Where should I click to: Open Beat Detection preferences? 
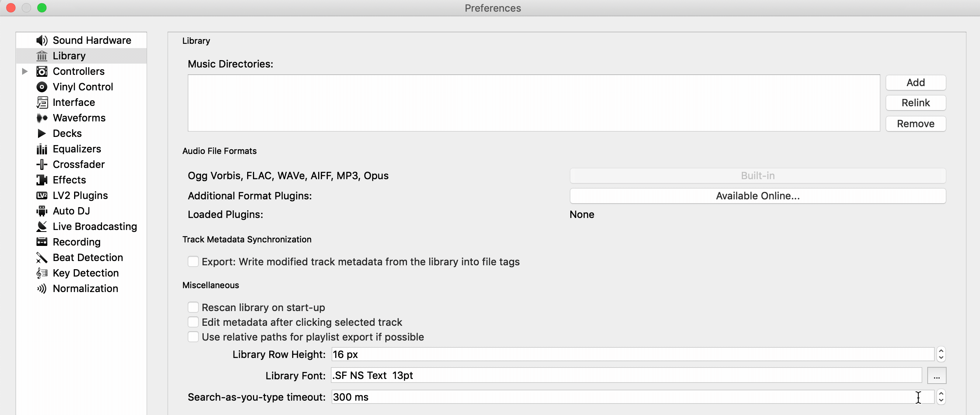(88, 258)
